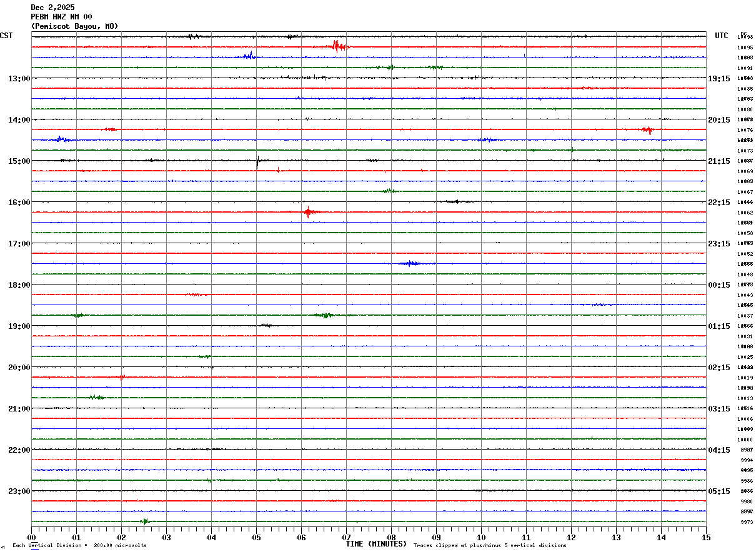Click the black spike on the 15:00 trace
This screenshot has width=756, height=554.
[x=257, y=162]
